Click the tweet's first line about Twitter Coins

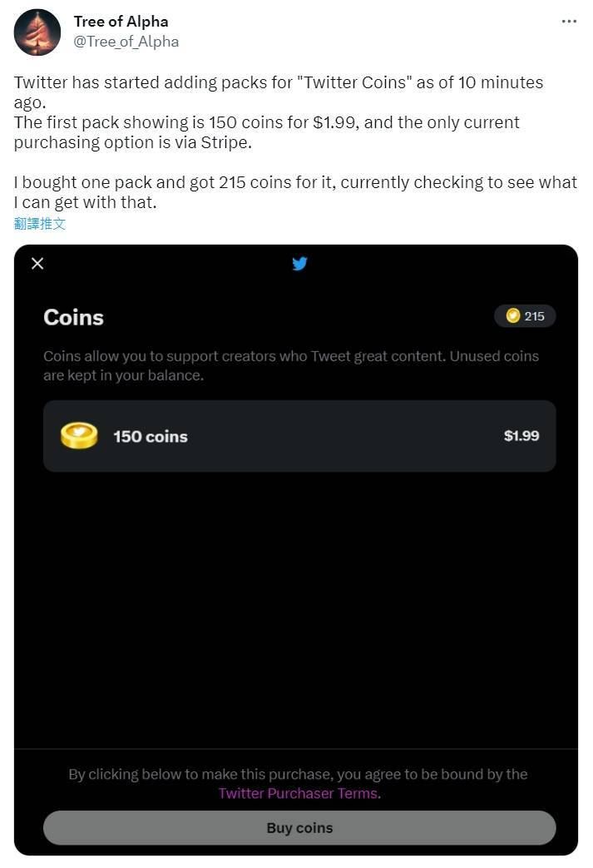point(278,82)
